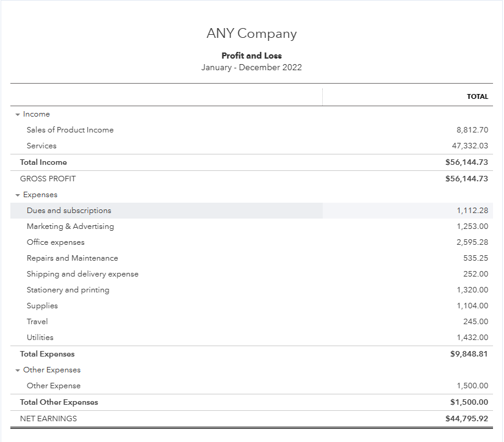
Task: Click the TOTAL column header
Action: 477,96
